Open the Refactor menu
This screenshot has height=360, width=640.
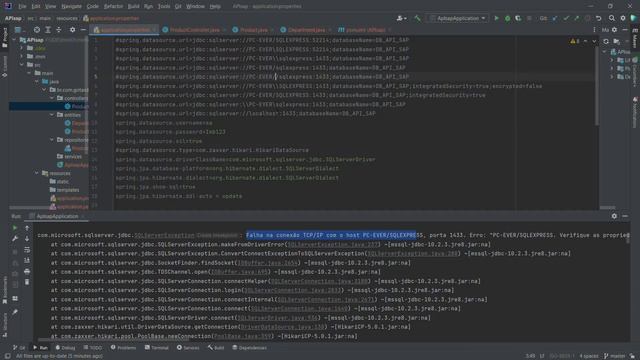pos(113,6)
